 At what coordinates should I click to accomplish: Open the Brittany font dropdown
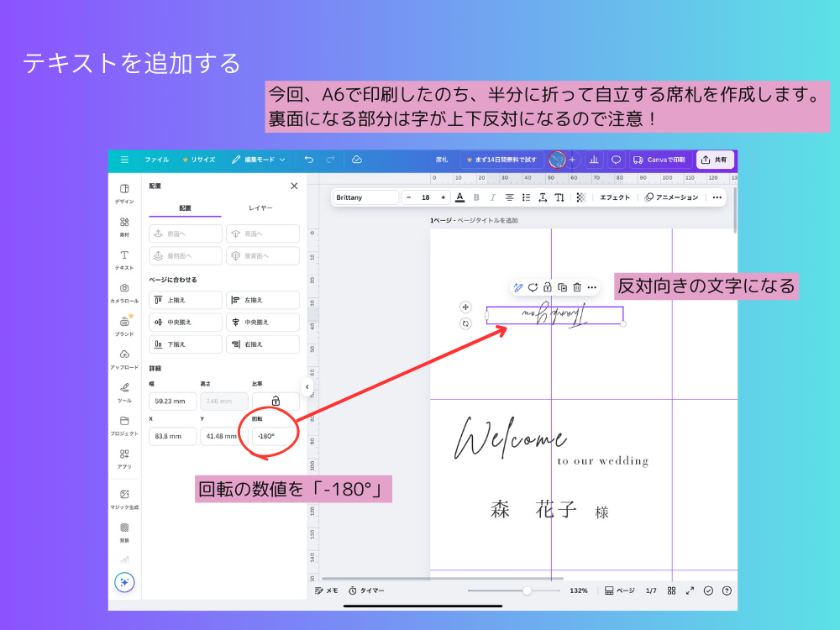click(x=365, y=197)
